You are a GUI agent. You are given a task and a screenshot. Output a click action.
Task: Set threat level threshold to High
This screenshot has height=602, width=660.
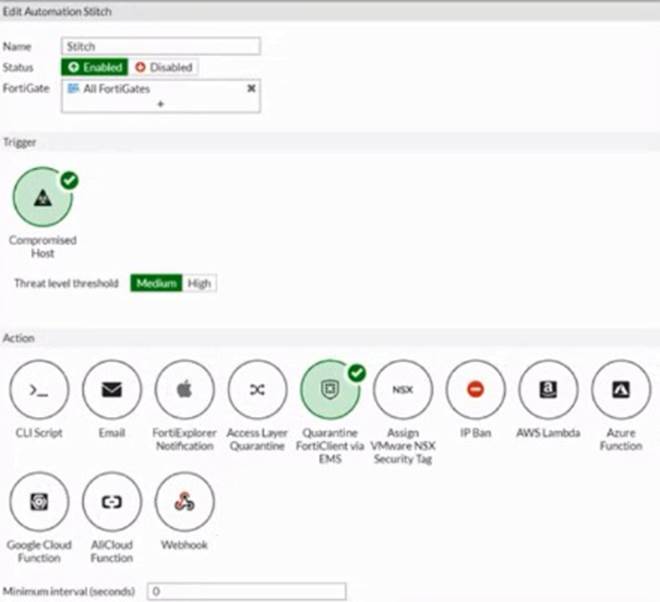pyautogui.click(x=199, y=283)
